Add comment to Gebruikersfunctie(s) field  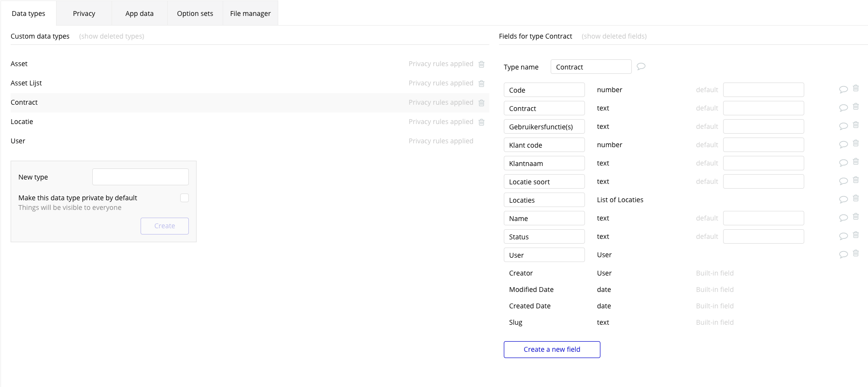pyautogui.click(x=843, y=126)
